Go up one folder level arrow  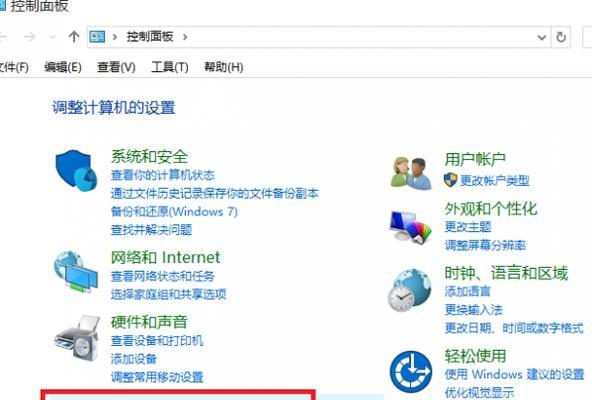[74, 37]
